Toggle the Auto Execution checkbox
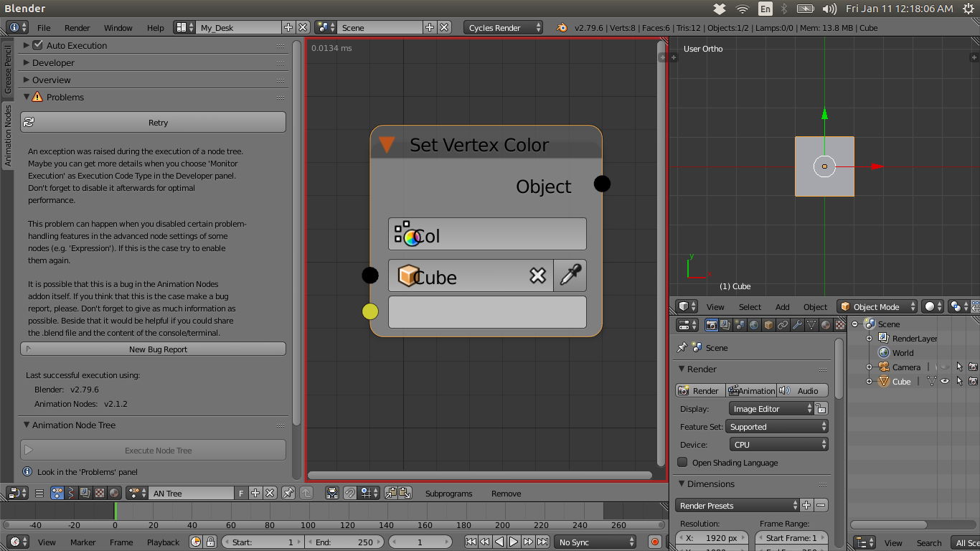This screenshot has width=980, height=551. point(39,44)
